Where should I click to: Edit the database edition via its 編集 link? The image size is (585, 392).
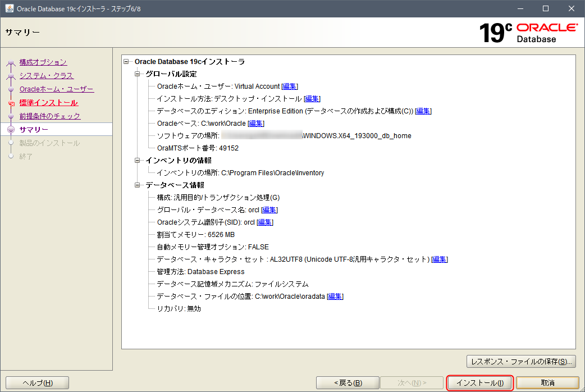click(x=422, y=111)
